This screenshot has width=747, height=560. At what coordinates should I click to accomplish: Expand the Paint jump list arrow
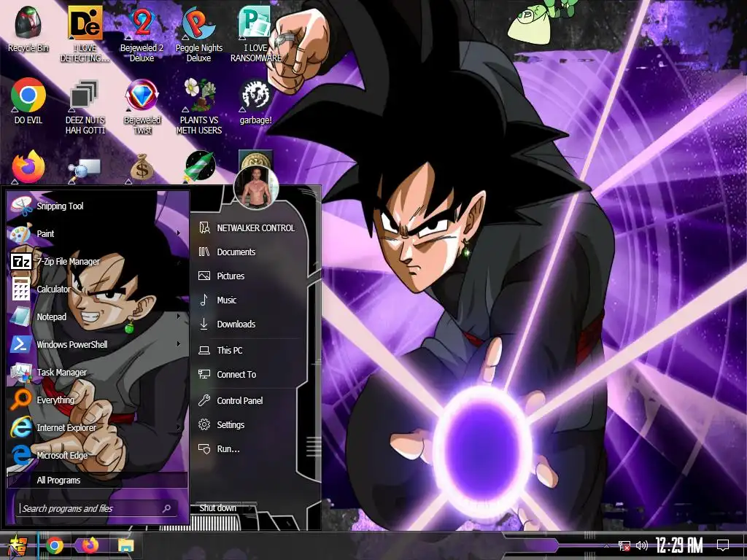coord(179,233)
